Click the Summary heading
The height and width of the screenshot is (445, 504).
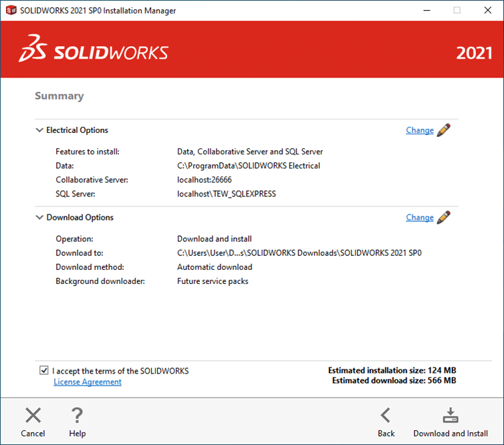pos(59,96)
